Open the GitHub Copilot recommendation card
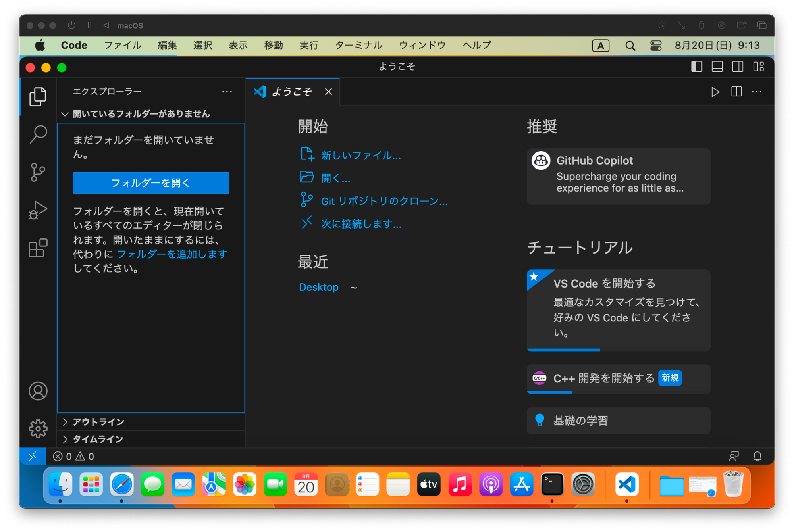Screen dimensions: 794x532 coord(618,176)
